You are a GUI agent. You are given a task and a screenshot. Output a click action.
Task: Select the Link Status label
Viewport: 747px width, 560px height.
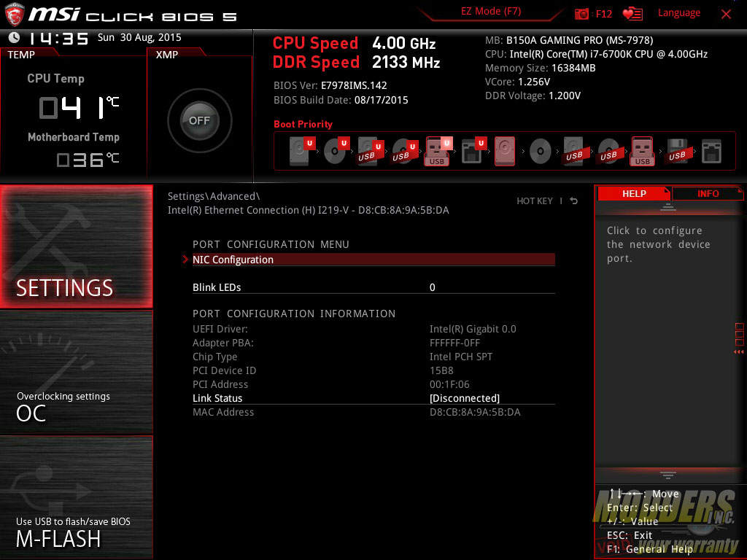(x=217, y=398)
